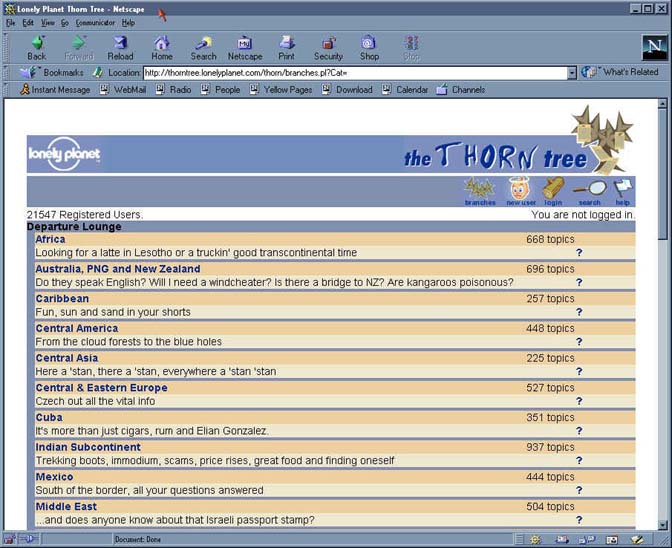The image size is (672, 548).
Task: Click the What's Related button
Action: (x=620, y=72)
